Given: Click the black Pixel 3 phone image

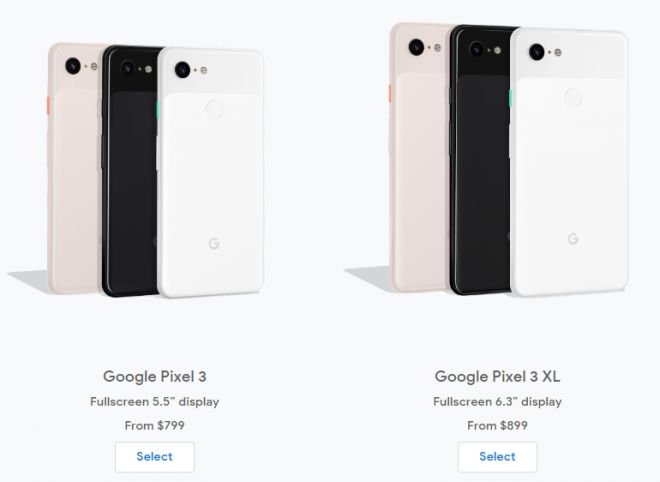Looking at the screenshot, I should [130, 172].
